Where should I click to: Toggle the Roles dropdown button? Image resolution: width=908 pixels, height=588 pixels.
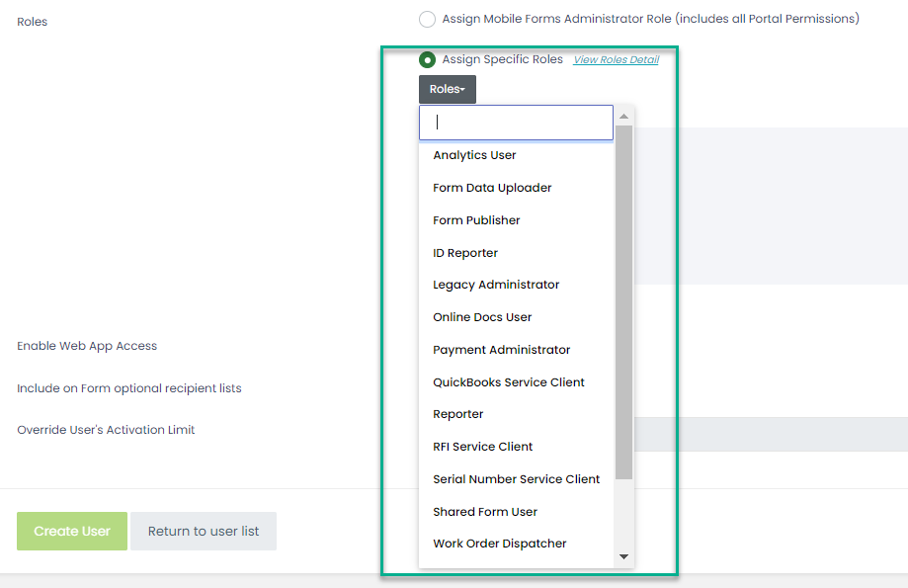(448, 89)
